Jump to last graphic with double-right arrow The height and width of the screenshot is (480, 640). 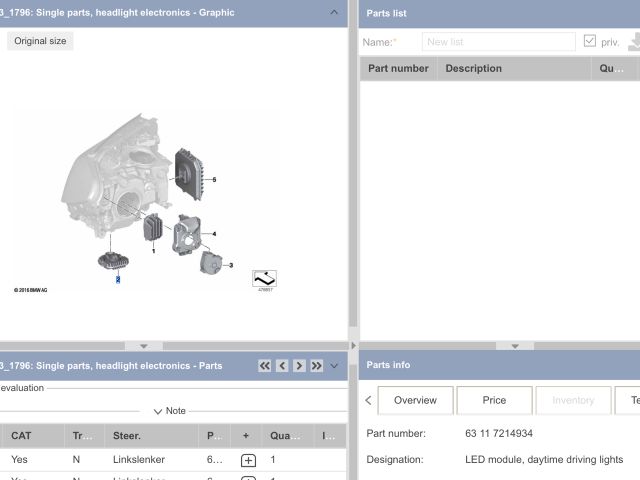point(316,366)
